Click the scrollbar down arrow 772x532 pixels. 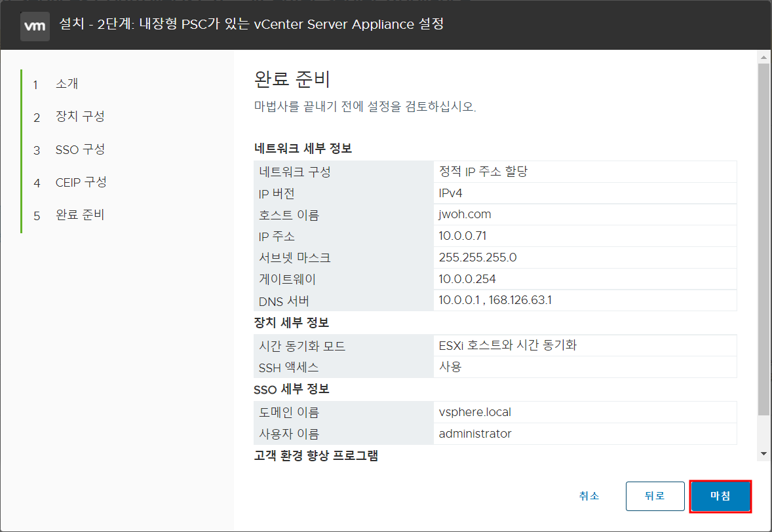(x=763, y=454)
